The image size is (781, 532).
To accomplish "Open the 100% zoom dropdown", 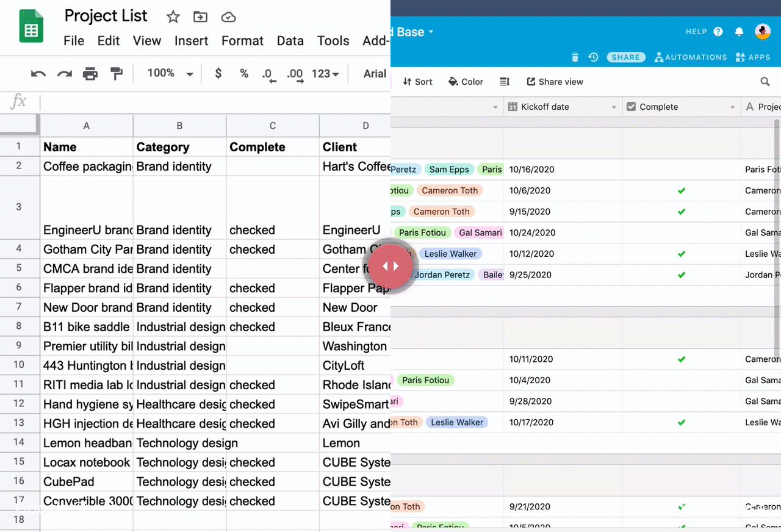I will (x=170, y=74).
